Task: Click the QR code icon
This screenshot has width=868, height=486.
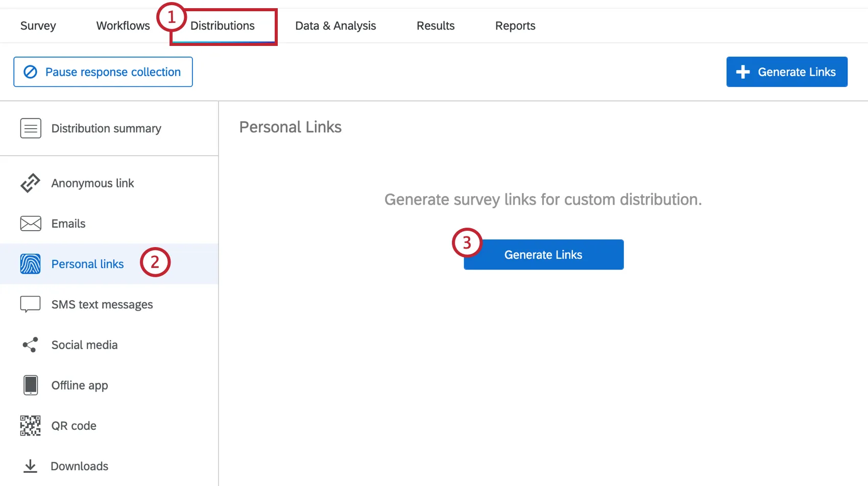Action: (x=31, y=425)
